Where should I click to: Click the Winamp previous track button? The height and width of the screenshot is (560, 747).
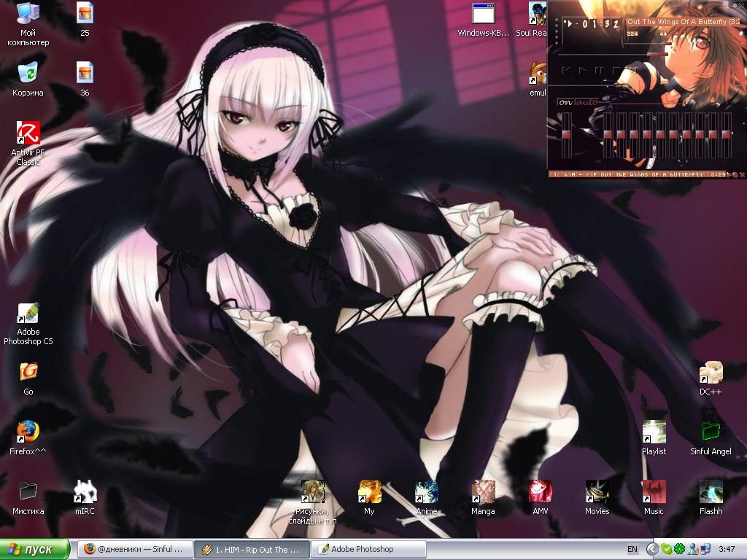click(x=566, y=71)
